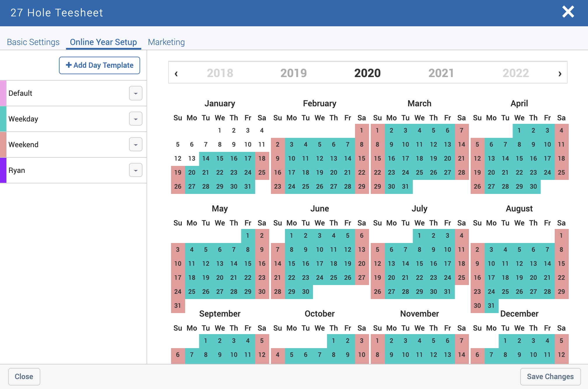Click January 14 on the calendar
This screenshot has width=588, height=389.
pos(206,159)
